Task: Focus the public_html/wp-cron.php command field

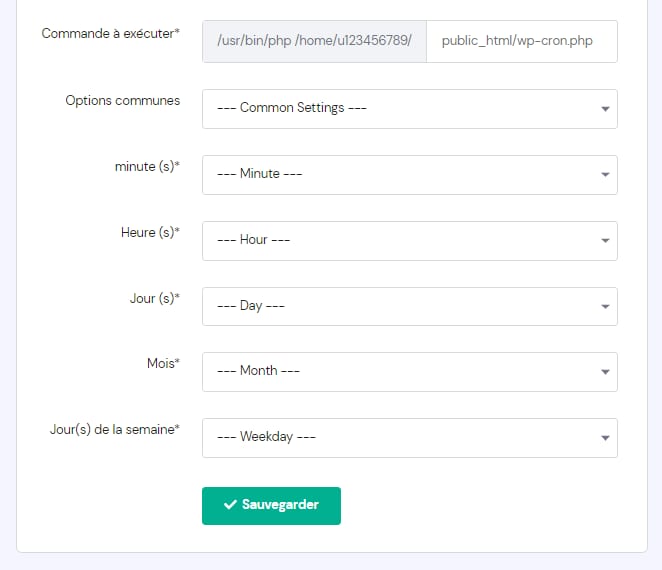Action: pyautogui.click(x=521, y=42)
